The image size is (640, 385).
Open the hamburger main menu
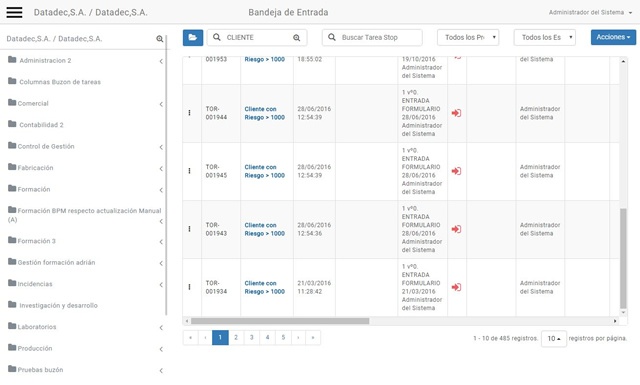[x=14, y=12]
